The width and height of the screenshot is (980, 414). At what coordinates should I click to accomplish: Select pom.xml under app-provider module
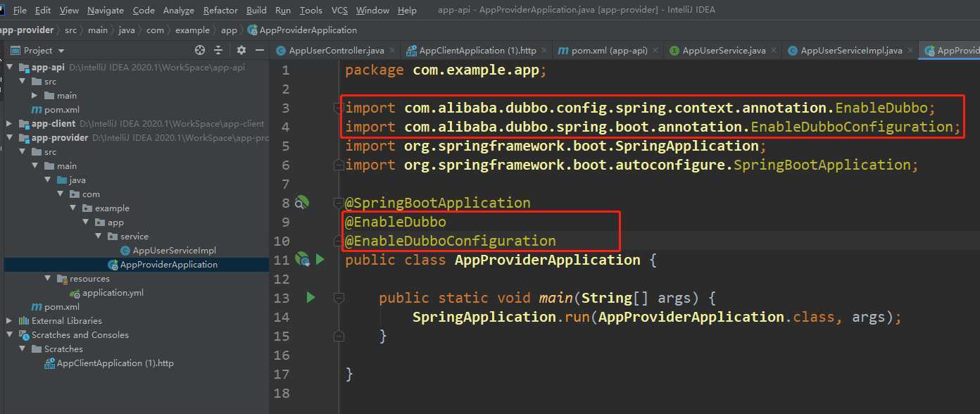(x=61, y=306)
